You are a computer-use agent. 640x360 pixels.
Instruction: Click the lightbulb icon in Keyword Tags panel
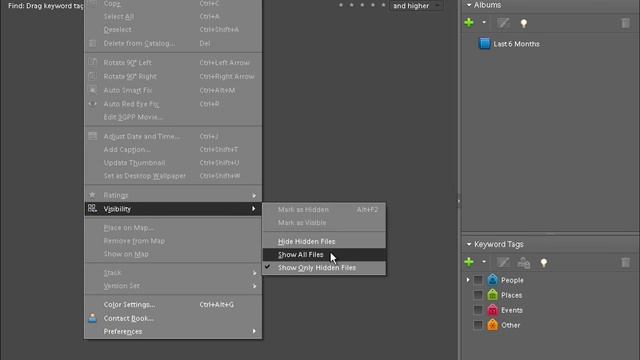pos(544,263)
